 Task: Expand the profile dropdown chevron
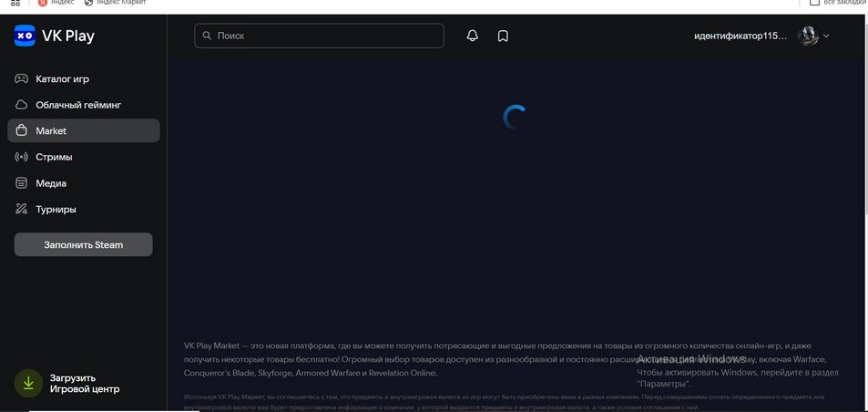(826, 36)
